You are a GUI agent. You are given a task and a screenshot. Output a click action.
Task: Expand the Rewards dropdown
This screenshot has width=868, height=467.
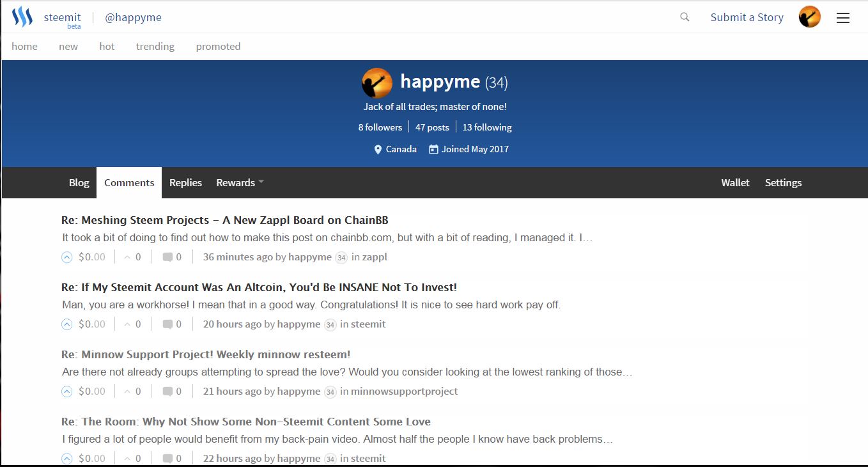click(240, 182)
